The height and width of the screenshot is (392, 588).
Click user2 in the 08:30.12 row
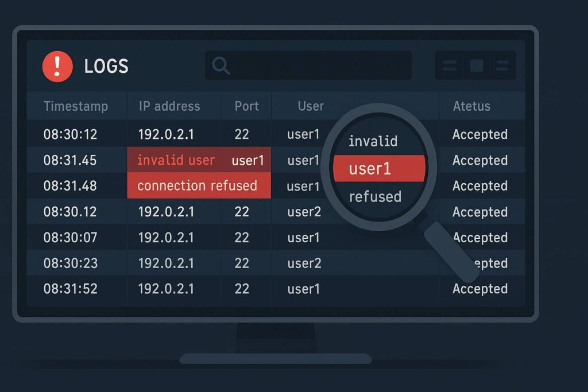[304, 212]
